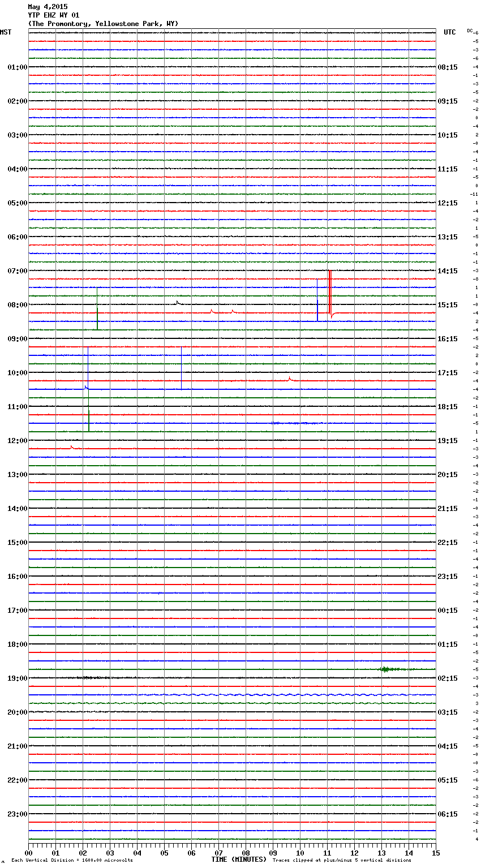Click the 02:15 UTC time label
The height and width of the screenshot is (868, 481).
coord(448,678)
